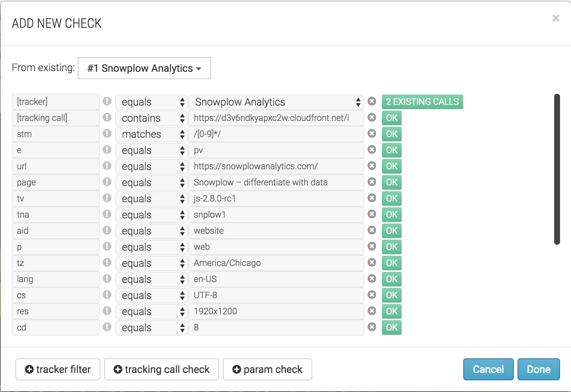Click the exclamation icon beside [tracking call]
The image size is (571, 392).
pyautogui.click(x=107, y=117)
